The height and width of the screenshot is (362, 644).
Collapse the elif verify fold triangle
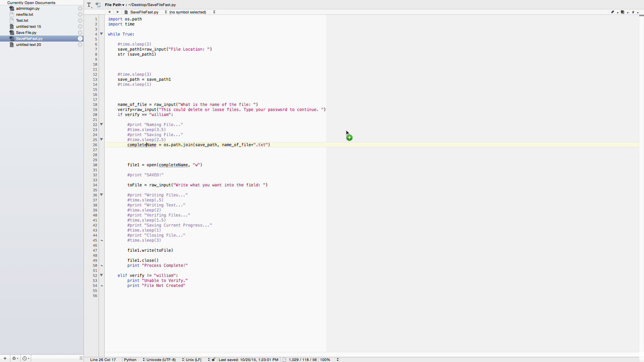point(101,275)
